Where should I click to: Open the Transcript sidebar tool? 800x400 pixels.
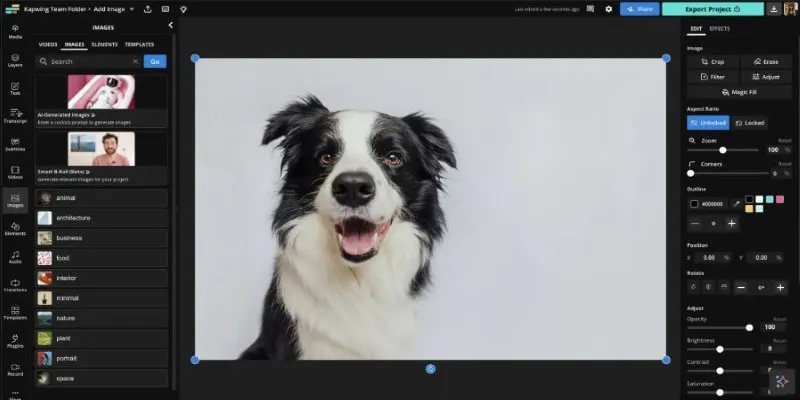pos(15,116)
